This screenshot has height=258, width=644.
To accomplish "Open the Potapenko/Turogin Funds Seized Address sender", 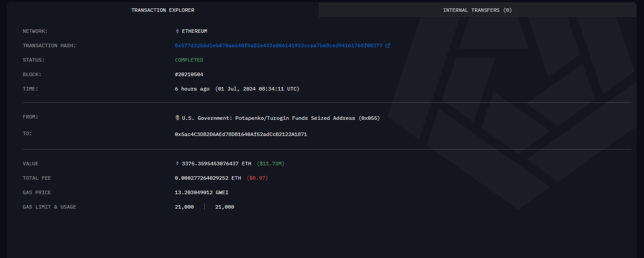I will coord(281,118).
